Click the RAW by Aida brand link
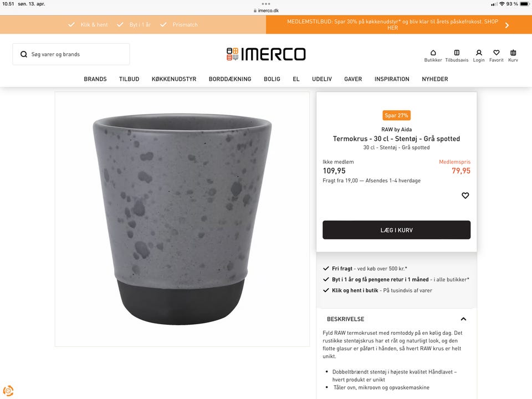Screen dimensions: 532x399 (396, 129)
